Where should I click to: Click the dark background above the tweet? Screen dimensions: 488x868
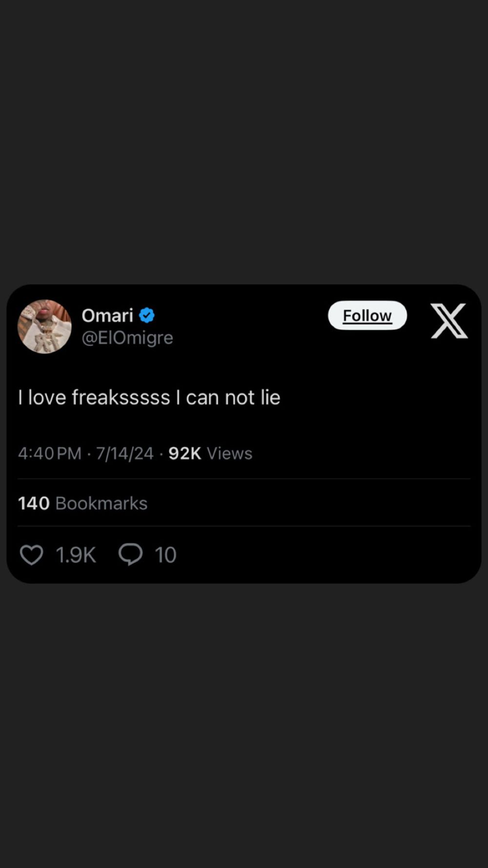[244, 142]
